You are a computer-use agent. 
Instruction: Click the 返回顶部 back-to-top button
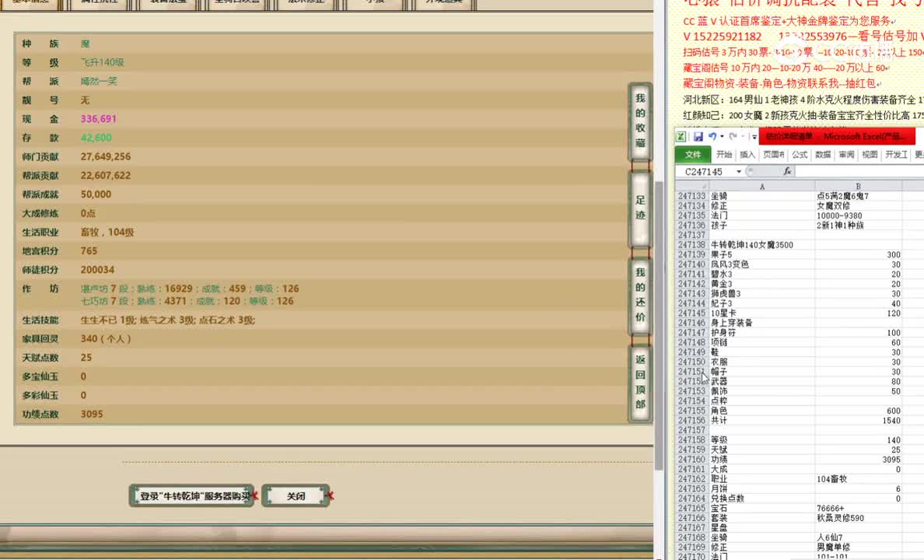640,383
